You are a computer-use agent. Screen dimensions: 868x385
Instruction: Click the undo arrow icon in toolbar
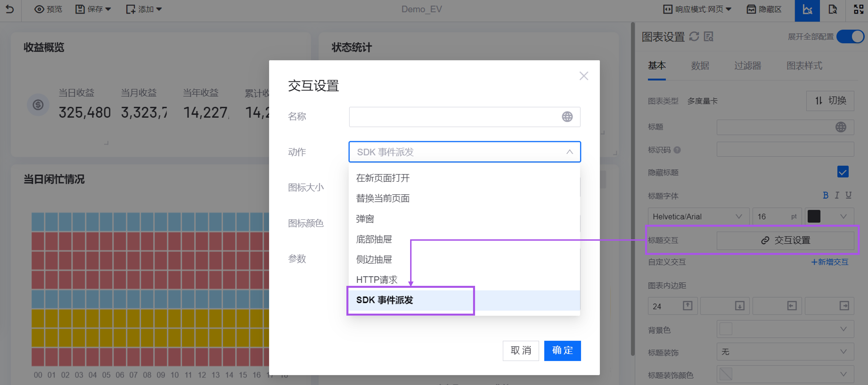click(x=10, y=9)
